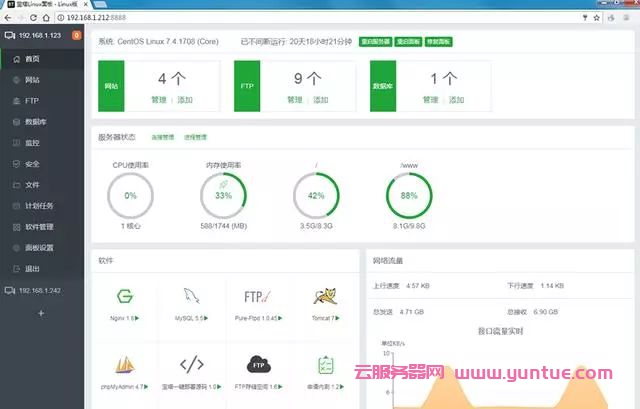Select 软件管理 in the left sidebar
This screenshot has height=409, width=640.
[x=39, y=226]
